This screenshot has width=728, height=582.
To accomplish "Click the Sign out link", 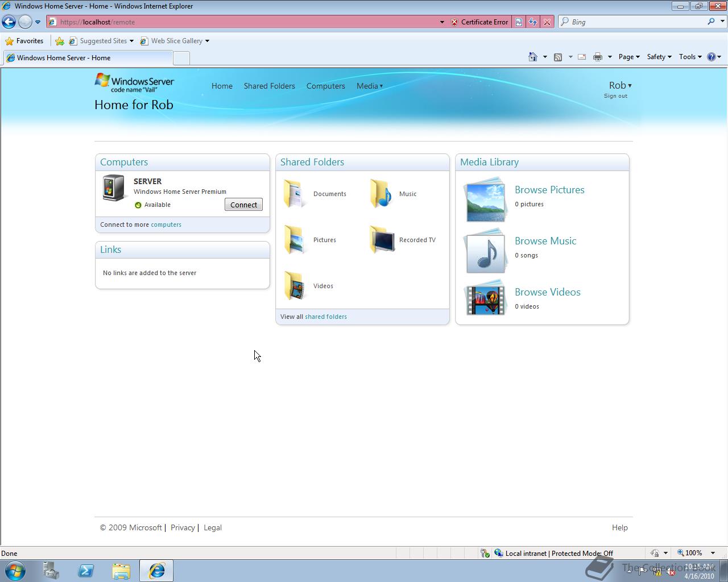I will pyautogui.click(x=615, y=96).
